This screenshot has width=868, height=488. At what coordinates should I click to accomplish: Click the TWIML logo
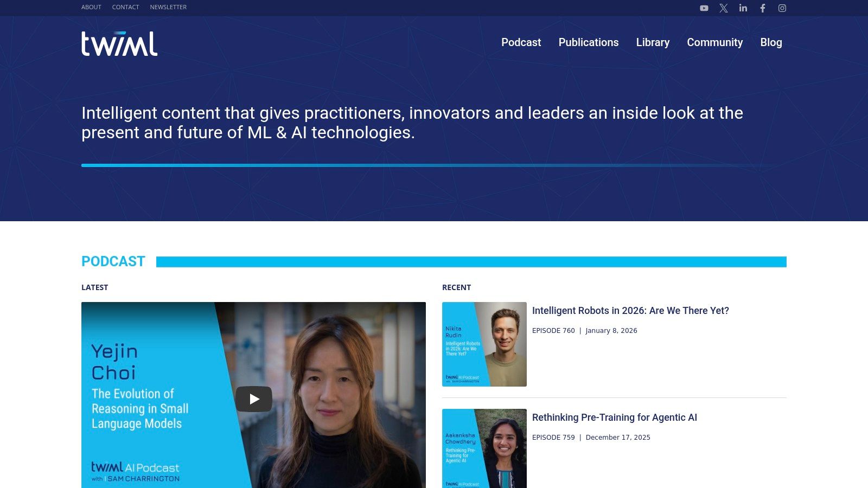pos(119,43)
